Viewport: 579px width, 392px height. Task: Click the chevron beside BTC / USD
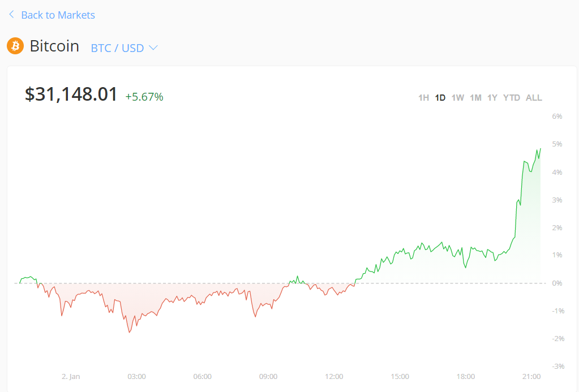[153, 48]
